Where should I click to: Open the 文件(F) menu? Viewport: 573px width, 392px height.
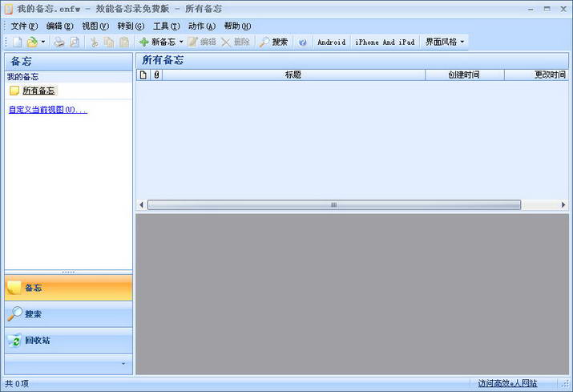point(24,26)
